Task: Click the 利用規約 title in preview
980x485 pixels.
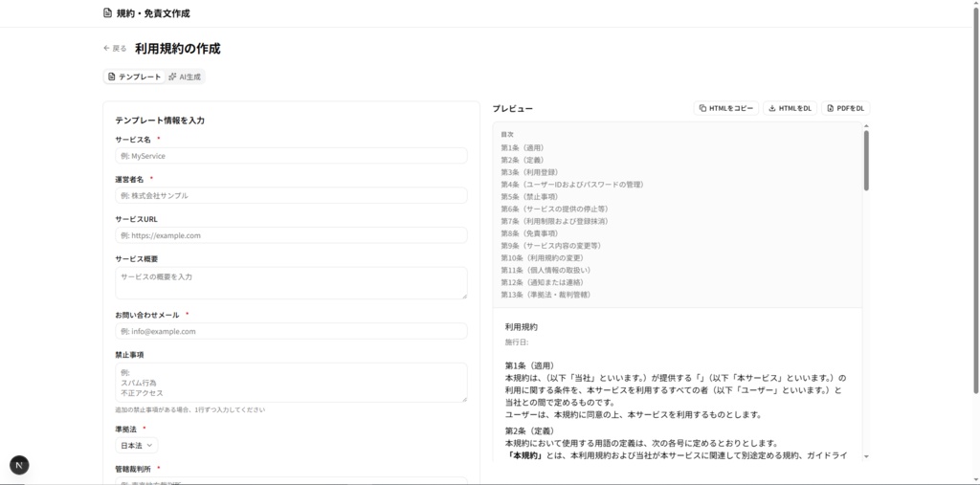Action: tap(522, 327)
